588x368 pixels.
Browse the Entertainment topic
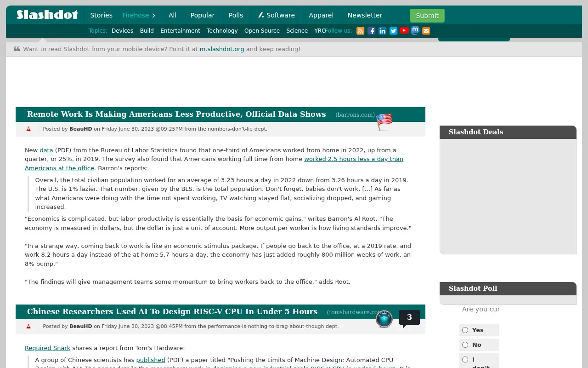coord(180,31)
